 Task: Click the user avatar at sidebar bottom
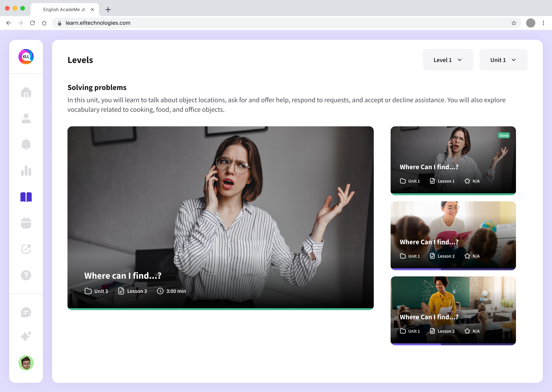pyautogui.click(x=26, y=363)
